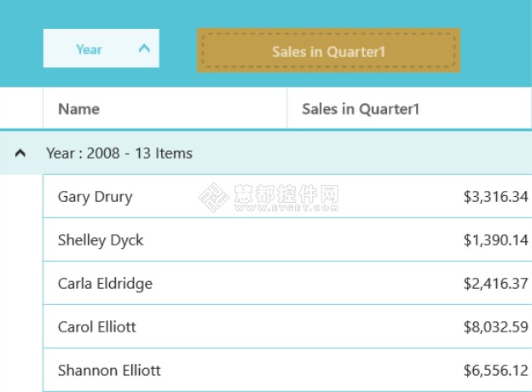532x392 pixels.
Task: Click the $1,390.14 sales cell
Action: [x=409, y=239]
